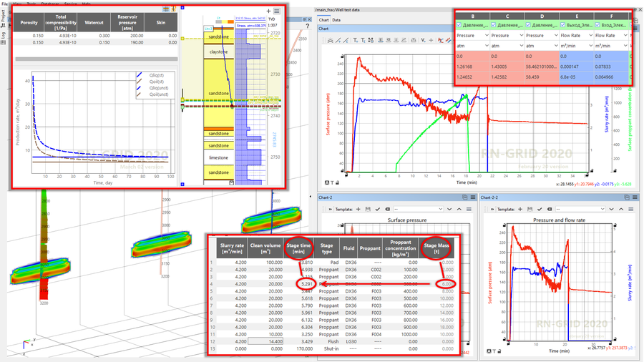Click the add template plus icon in Chart-2
Viewport: 644px width, 362px height.
tap(358, 210)
